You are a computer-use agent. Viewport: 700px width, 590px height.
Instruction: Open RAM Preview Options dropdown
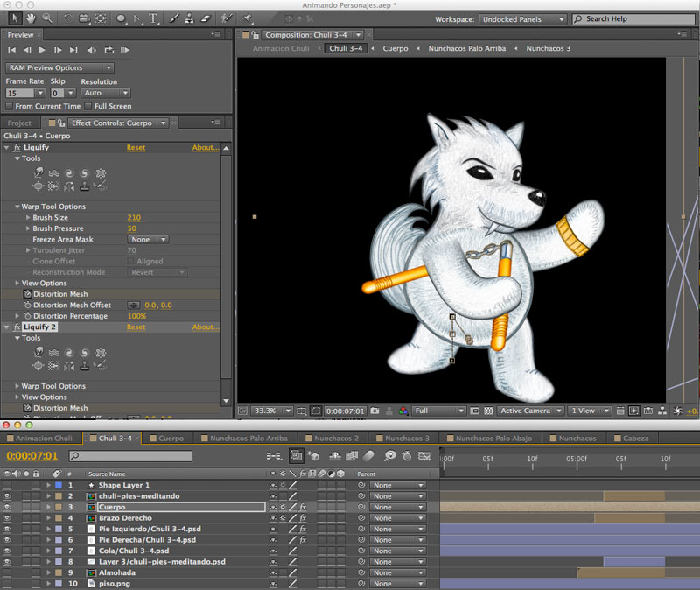59,67
